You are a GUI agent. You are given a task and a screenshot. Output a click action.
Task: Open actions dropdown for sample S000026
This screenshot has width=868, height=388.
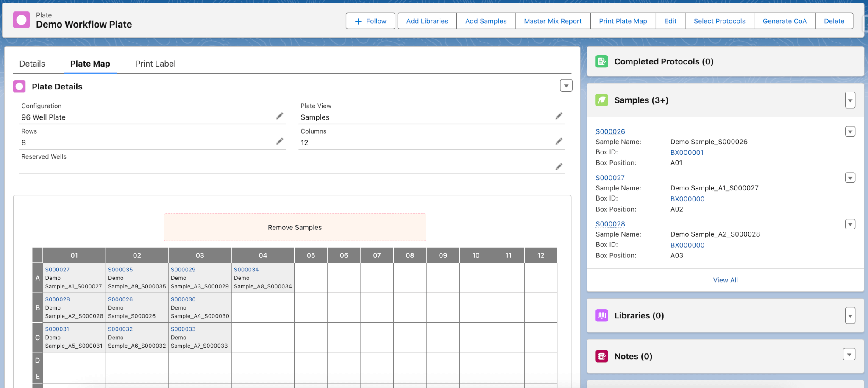tap(850, 131)
